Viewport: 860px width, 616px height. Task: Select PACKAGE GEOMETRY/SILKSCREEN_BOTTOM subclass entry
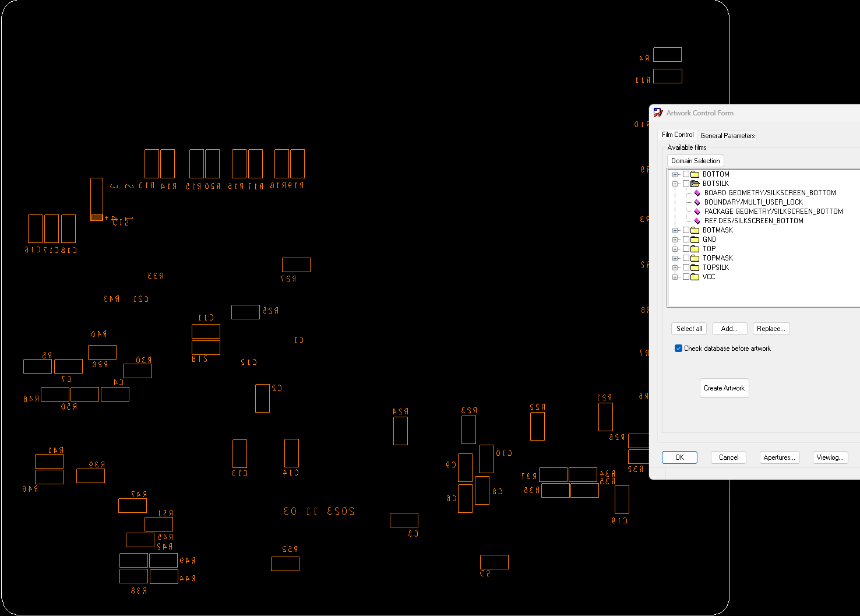pos(773,212)
